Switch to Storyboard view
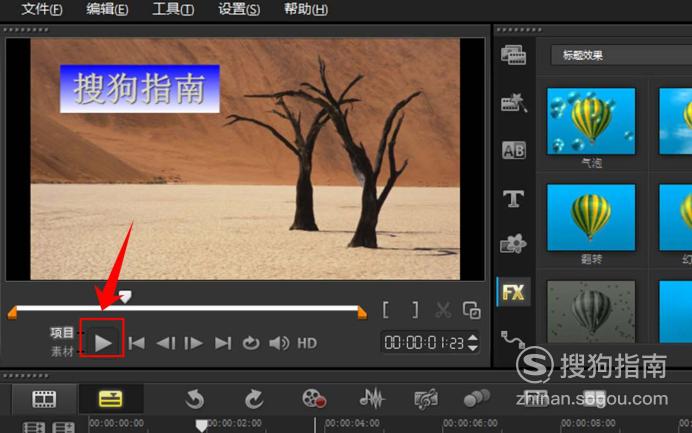This screenshot has height=433, width=692. click(x=44, y=399)
